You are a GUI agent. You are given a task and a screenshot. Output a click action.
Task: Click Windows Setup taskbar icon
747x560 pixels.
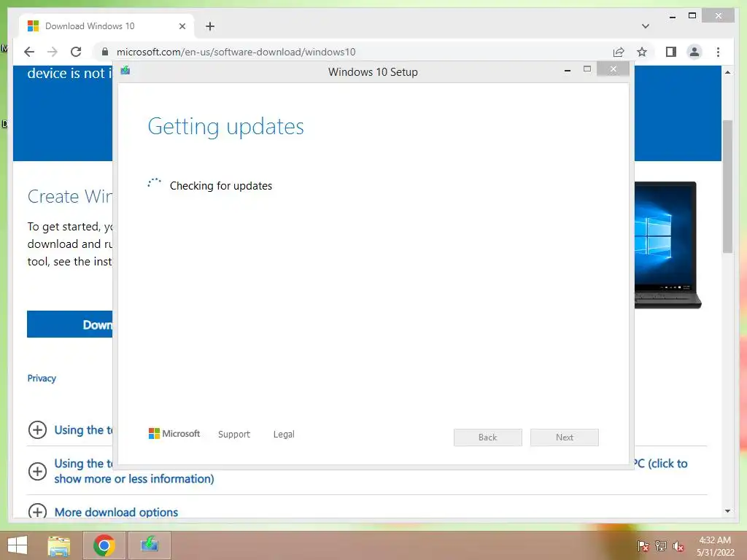[149, 545]
